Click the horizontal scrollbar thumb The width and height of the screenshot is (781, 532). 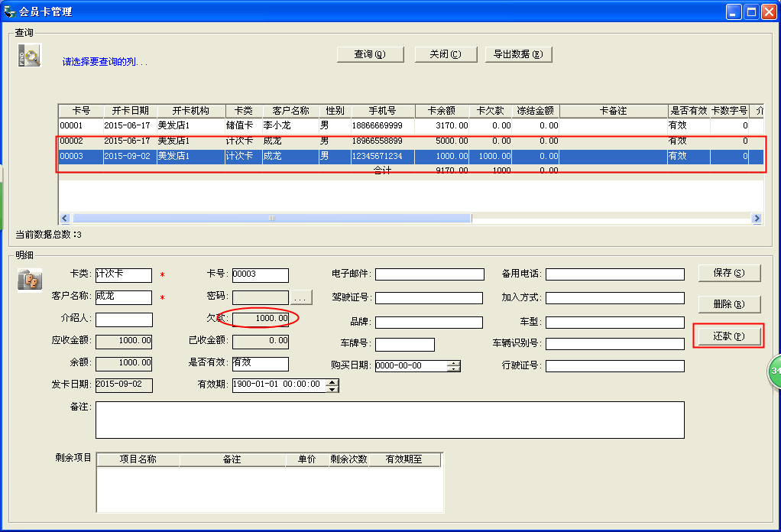point(271,218)
